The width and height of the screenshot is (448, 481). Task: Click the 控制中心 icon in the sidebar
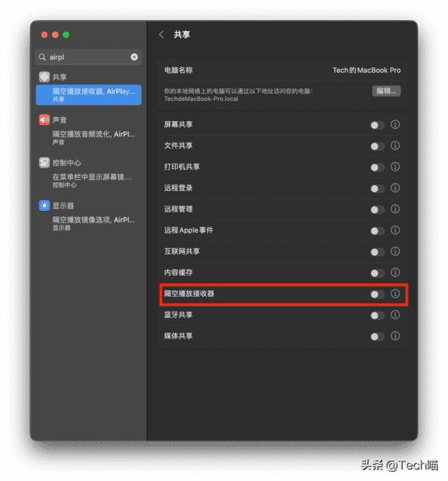(x=44, y=163)
